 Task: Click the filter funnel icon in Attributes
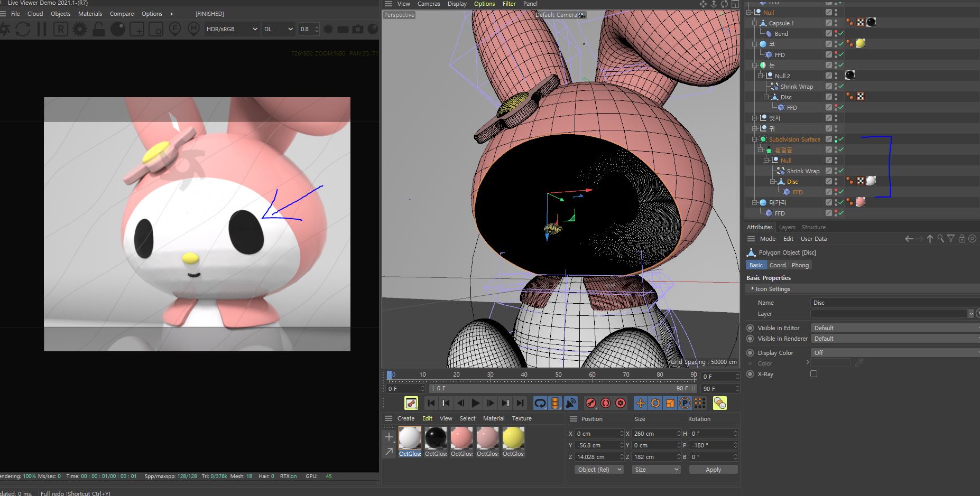pos(951,239)
